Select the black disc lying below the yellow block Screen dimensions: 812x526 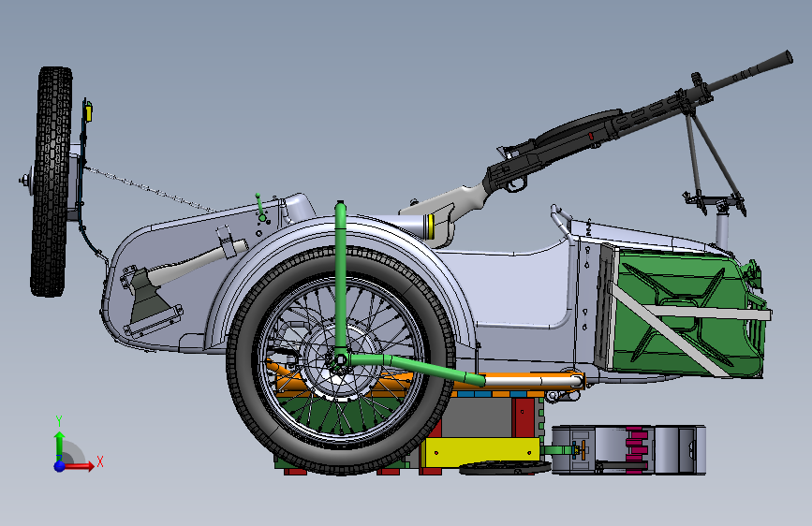click(x=505, y=467)
